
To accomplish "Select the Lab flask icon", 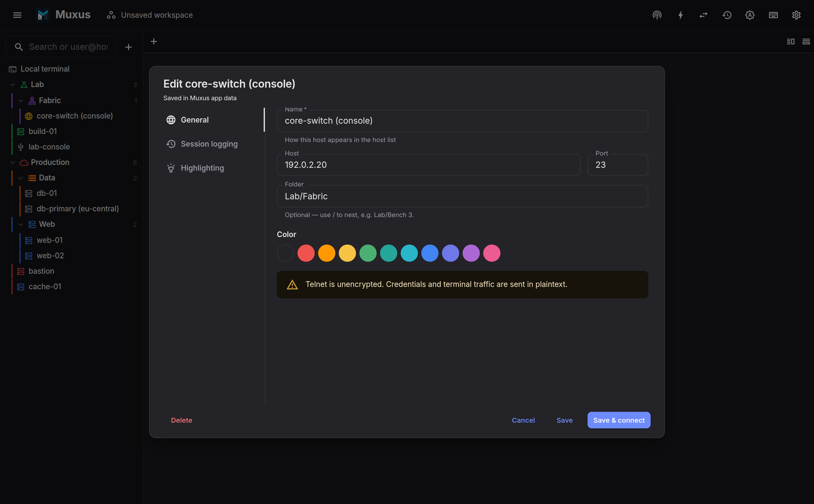I will (x=24, y=85).
